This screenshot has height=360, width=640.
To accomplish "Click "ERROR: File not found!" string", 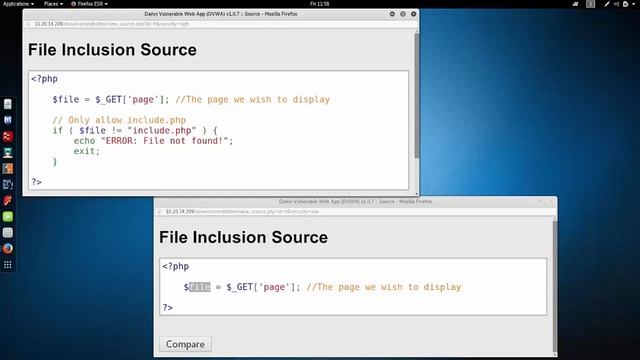I will (x=164, y=141).
